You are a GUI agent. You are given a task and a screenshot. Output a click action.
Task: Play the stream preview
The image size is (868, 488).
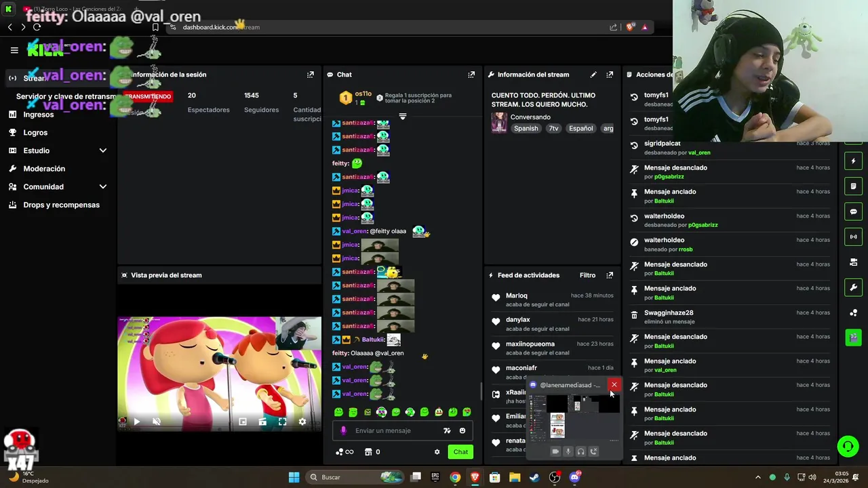(136, 422)
